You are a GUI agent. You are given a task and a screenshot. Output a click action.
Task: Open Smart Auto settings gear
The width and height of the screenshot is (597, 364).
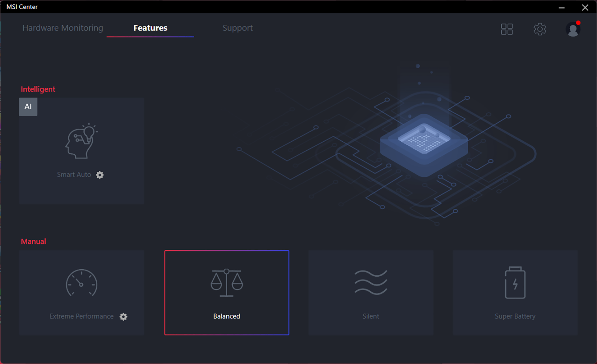[x=99, y=175]
